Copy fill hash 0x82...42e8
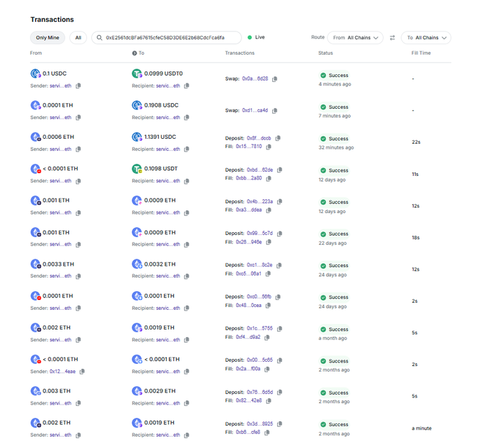This screenshot has height=448, width=477. click(268, 401)
